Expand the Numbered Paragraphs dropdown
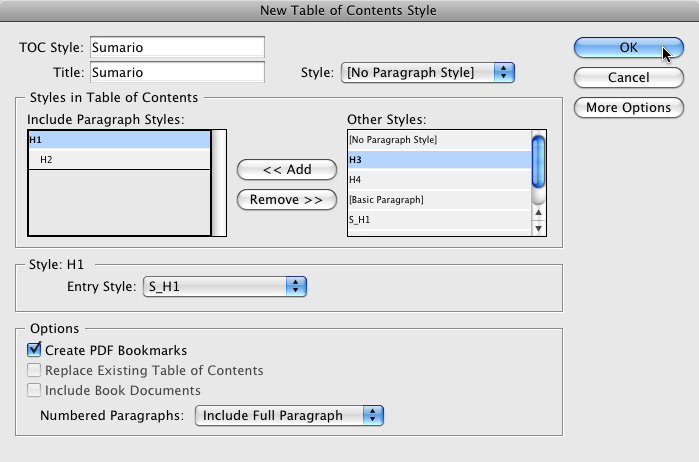This screenshot has width=699, height=462. point(289,416)
